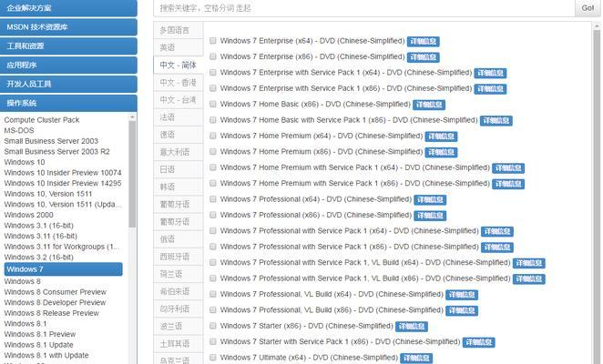Viewport: 603px width, 364px height.
Task: Check Windows 7 Enterprise (x86) DVD checkbox
Action: pos(212,56)
